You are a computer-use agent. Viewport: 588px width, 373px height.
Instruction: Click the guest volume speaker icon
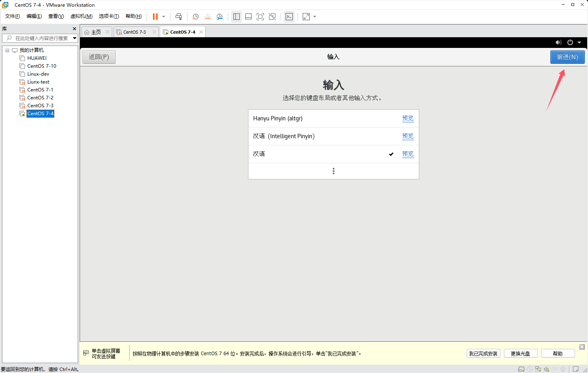tap(559, 42)
